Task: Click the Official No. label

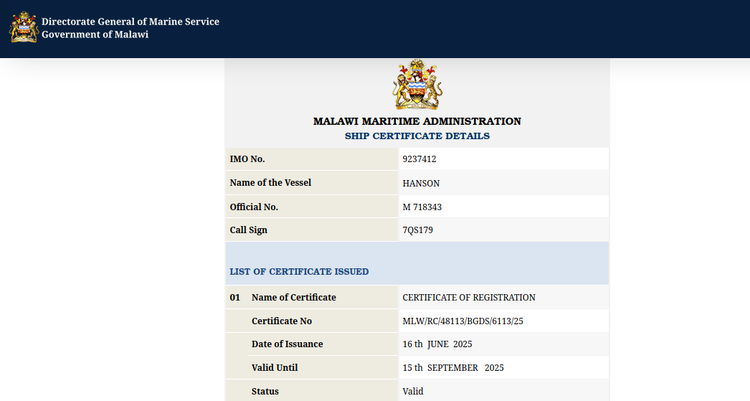Action: pos(254,207)
